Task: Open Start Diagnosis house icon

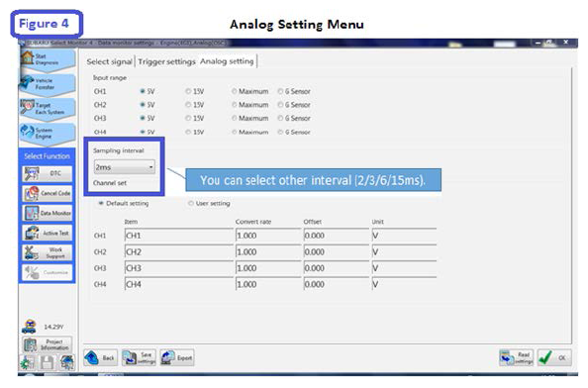Action: tap(27, 58)
